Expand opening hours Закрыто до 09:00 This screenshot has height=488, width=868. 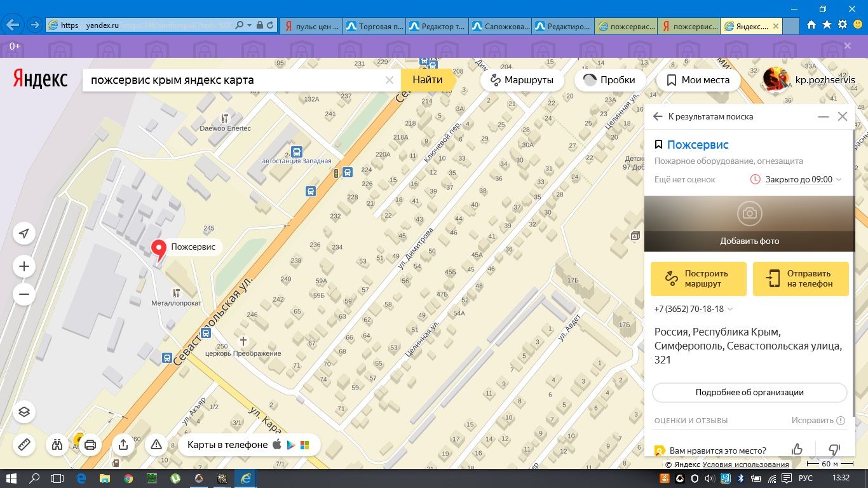pos(796,180)
